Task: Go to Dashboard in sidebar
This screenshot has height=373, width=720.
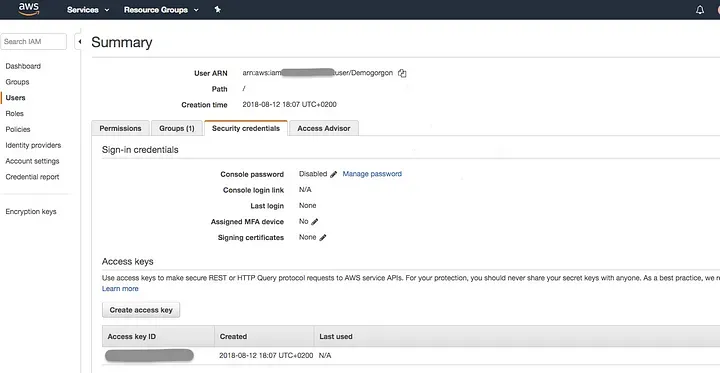Action: pyautogui.click(x=23, y=66)
